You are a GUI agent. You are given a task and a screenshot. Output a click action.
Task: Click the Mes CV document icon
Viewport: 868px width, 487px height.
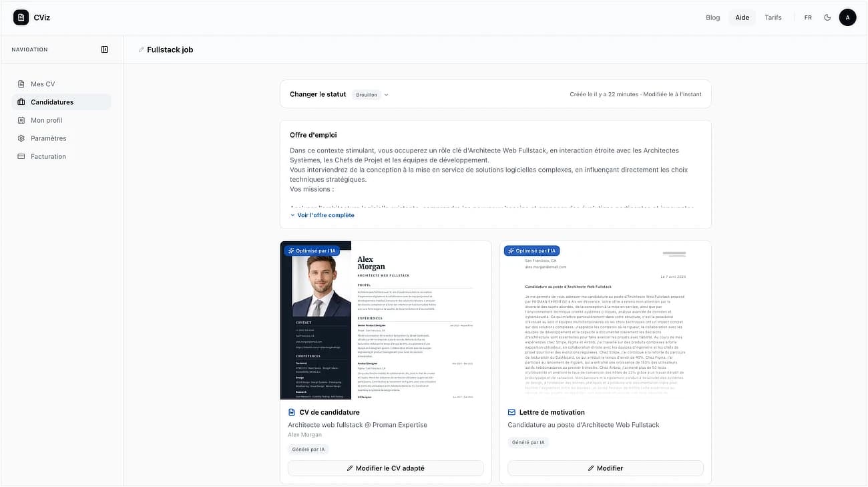(21, 84)
